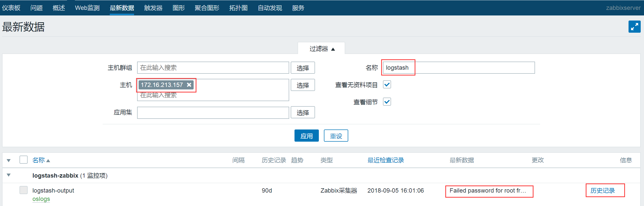644x206 pixels.
Task: Click 选择 button for 主机
Action: (303, 85)
